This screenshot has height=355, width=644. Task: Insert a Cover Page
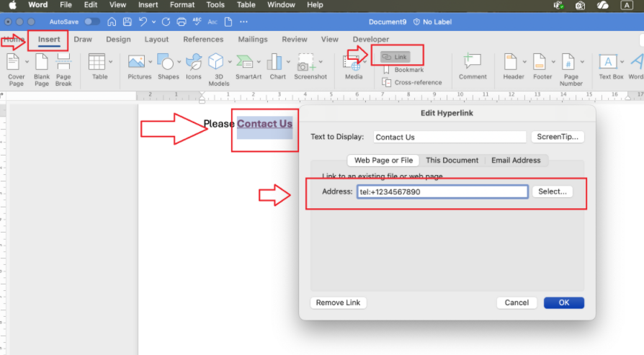tap(16, 70)
